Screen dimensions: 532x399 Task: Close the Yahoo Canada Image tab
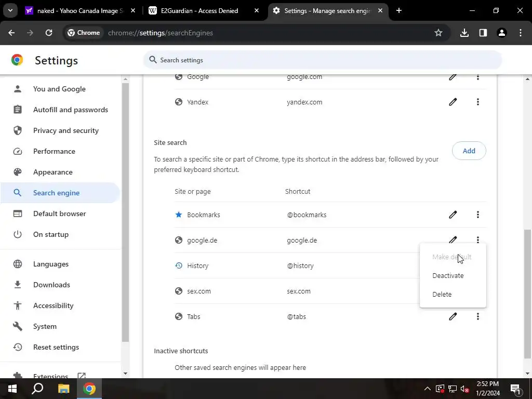133,11
